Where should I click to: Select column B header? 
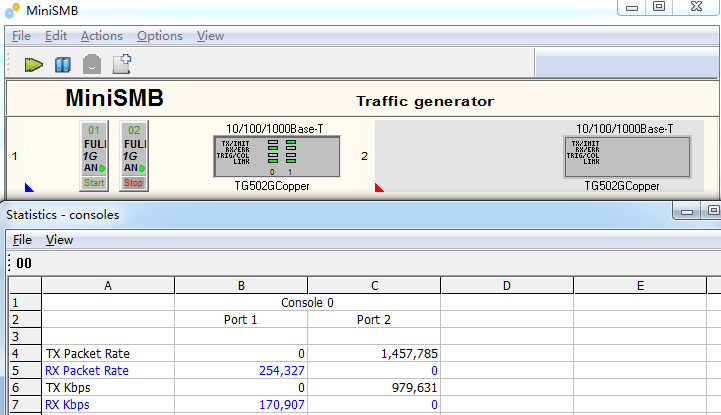(x=241, y=285)
